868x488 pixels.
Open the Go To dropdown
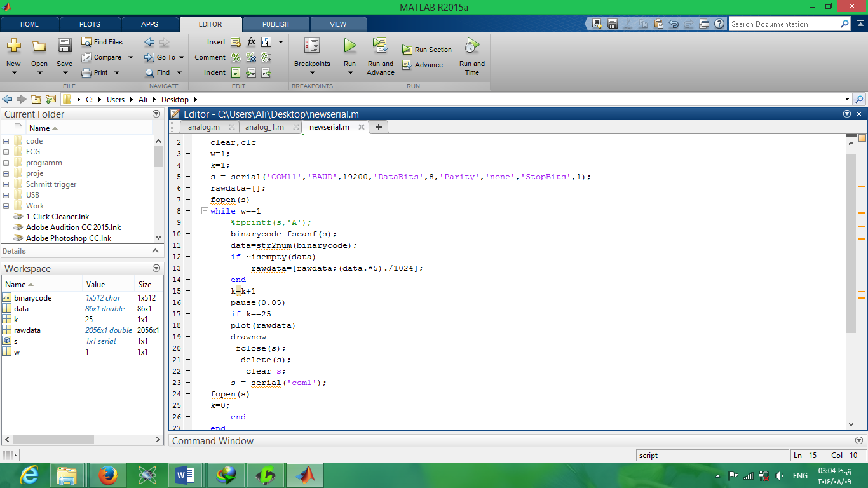tap(181, 57)
